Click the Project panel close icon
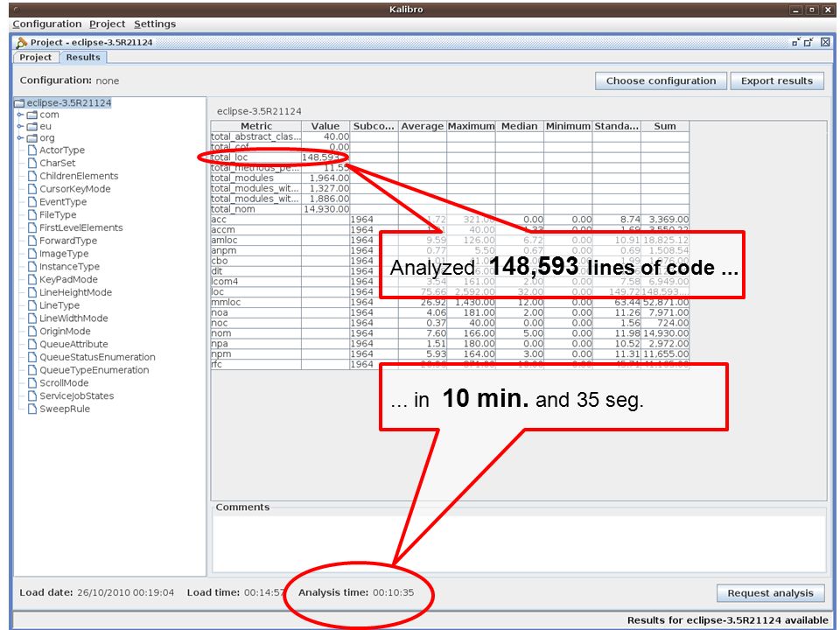 coord(825,42)
